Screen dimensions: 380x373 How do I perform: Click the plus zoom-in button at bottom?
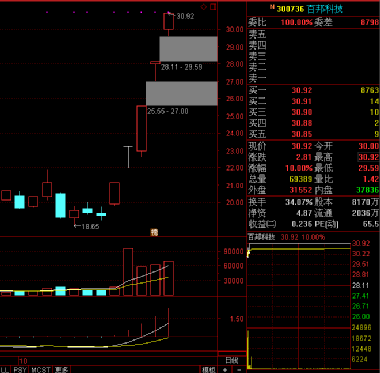(225, 369)
